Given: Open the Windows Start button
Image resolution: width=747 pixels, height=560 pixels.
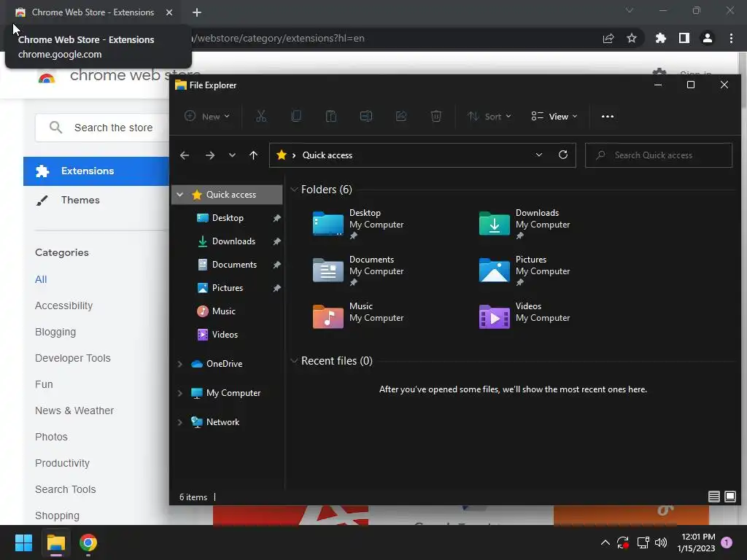Looking at the screenshot, I should pyautogui.click(x=23, y=542).
